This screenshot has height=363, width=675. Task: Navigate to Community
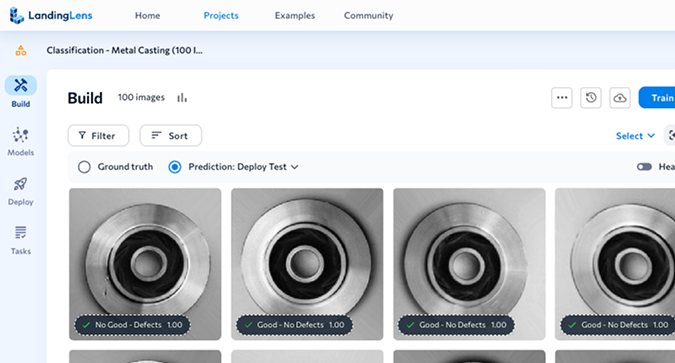pos(368,16)
